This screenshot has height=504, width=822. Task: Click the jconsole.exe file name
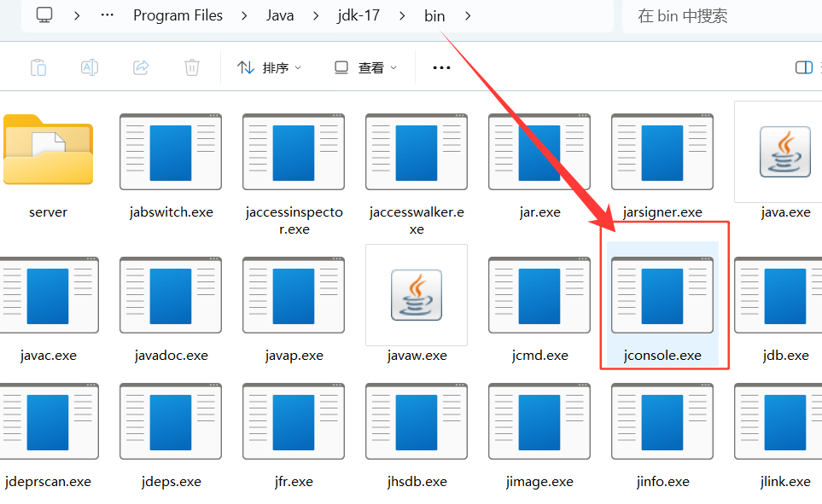[x=662, y=356]
